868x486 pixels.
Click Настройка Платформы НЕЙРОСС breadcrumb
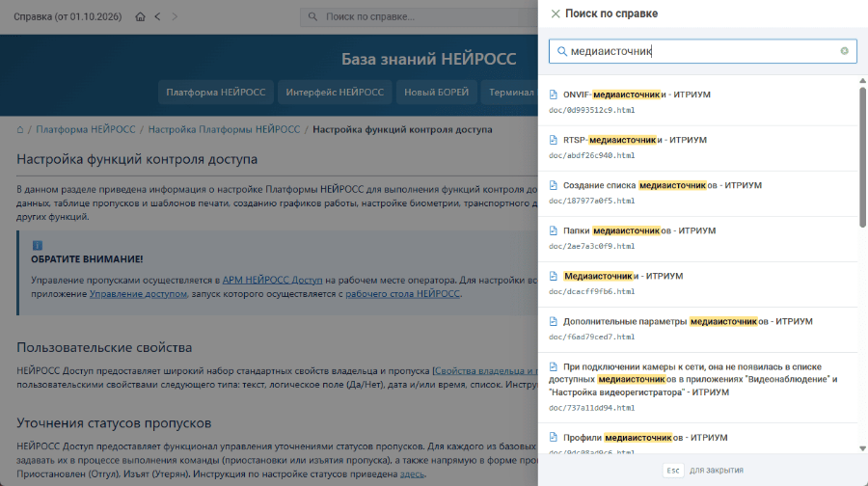tap(224, 129)
